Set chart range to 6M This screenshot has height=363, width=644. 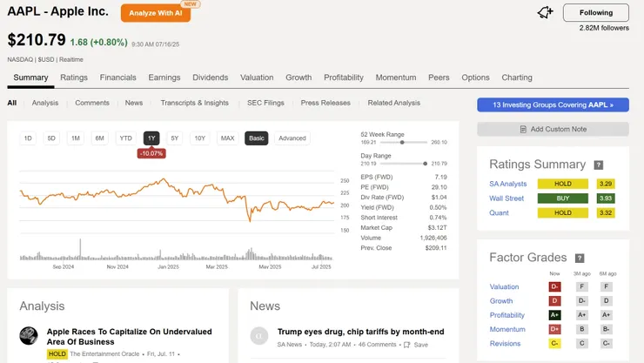pyautogui.click(x=100, y=138)
